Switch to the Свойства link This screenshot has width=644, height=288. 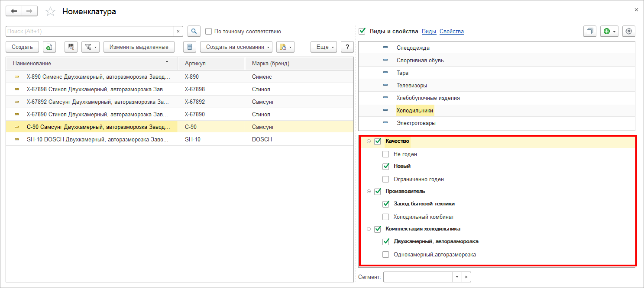coord(452,31)
